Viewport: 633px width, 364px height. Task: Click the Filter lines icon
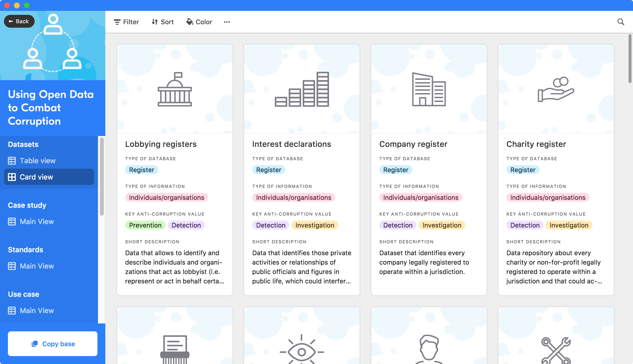pos(117,22)
